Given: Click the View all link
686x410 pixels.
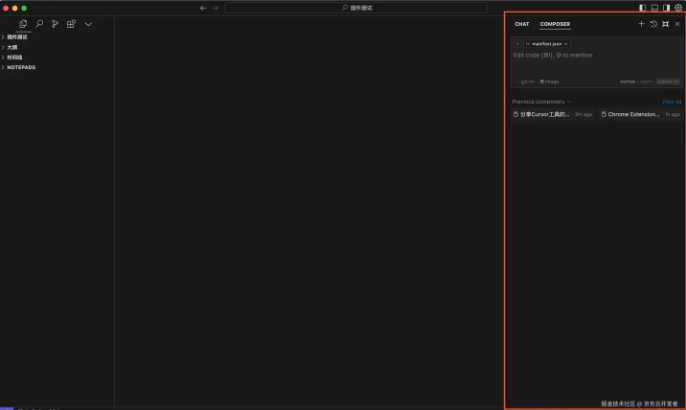Looking at the screenshot, I should click(671, 101).
